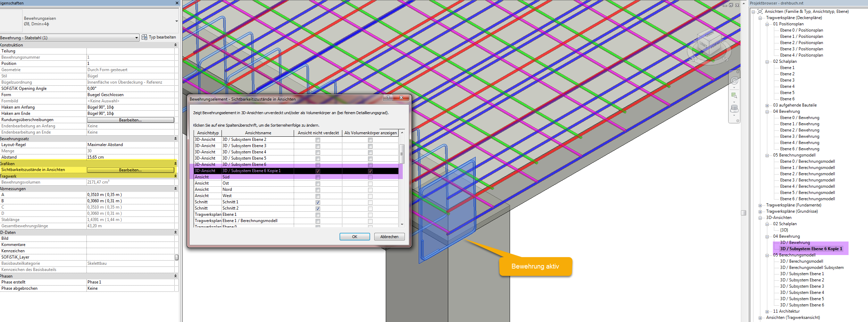Image resolution: width=868 pixels, height=322 pixels.
Task: Open the steering wheel navigation tool
Action: [x=734, y=81]
